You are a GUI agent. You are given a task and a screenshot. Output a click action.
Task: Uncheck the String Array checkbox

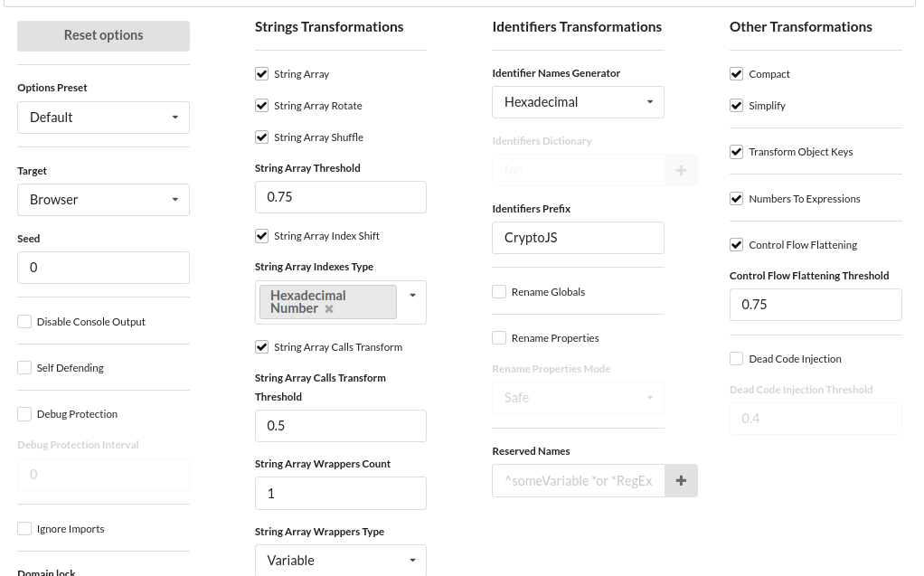(x=262, y=74)
